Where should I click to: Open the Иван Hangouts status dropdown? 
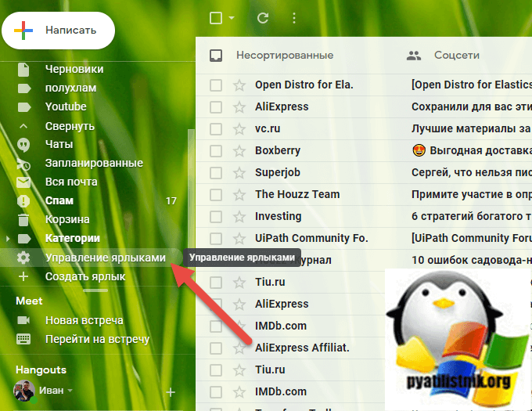[70, 391]
